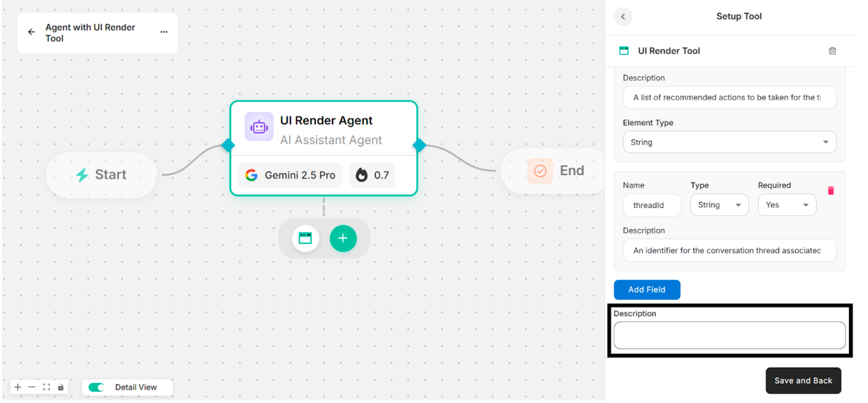Select the Start node

102,175
